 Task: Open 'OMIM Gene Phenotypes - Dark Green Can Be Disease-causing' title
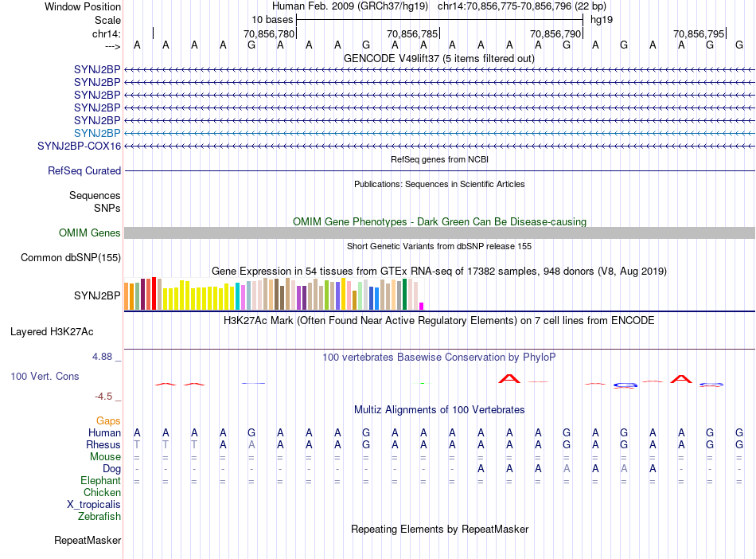click(x=439, y=221)
